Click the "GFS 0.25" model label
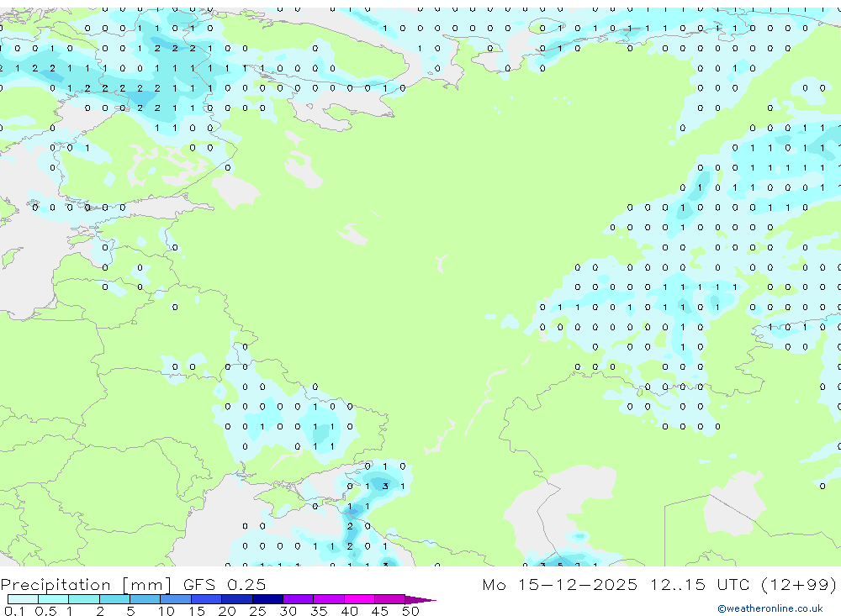Viewport: 841px width, 616px height. point(225,584)
